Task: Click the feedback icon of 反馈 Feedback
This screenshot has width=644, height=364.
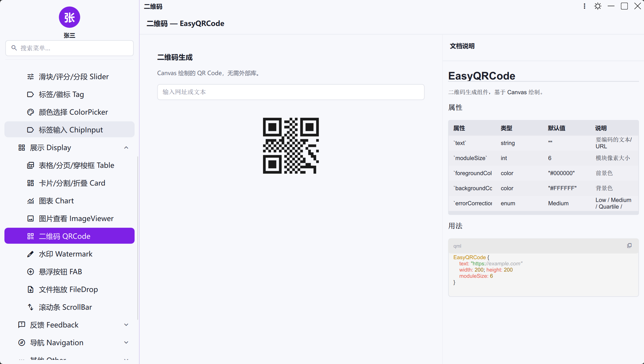Action: (x=22, y=325)
